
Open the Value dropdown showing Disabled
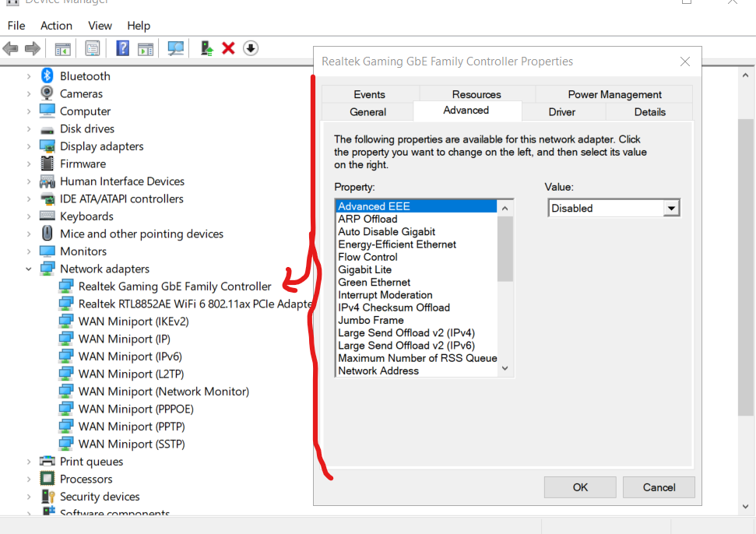coord(614,208)
